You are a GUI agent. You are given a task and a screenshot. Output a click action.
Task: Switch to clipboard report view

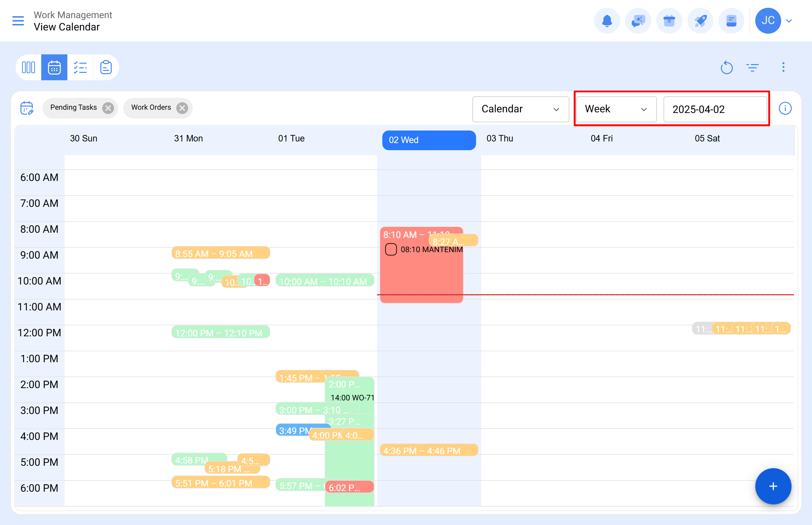[x=106, y=67]
